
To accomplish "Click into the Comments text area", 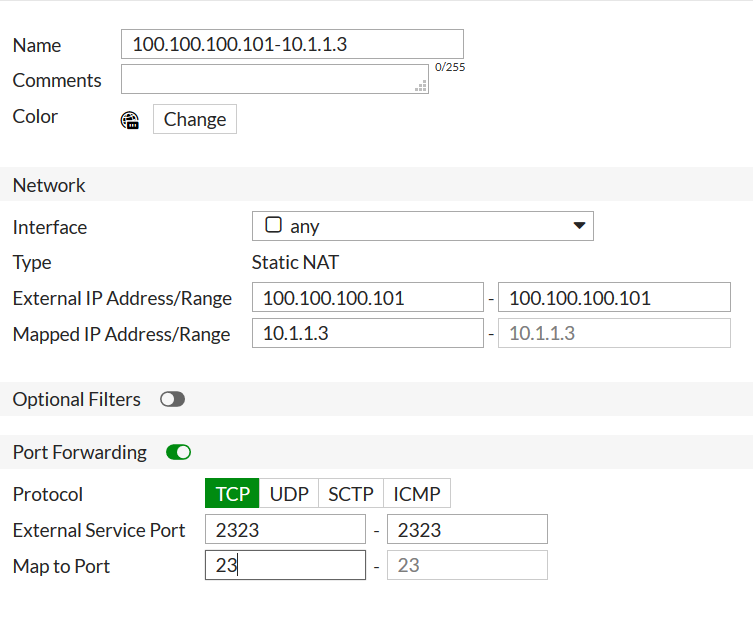I will (275, 79).
